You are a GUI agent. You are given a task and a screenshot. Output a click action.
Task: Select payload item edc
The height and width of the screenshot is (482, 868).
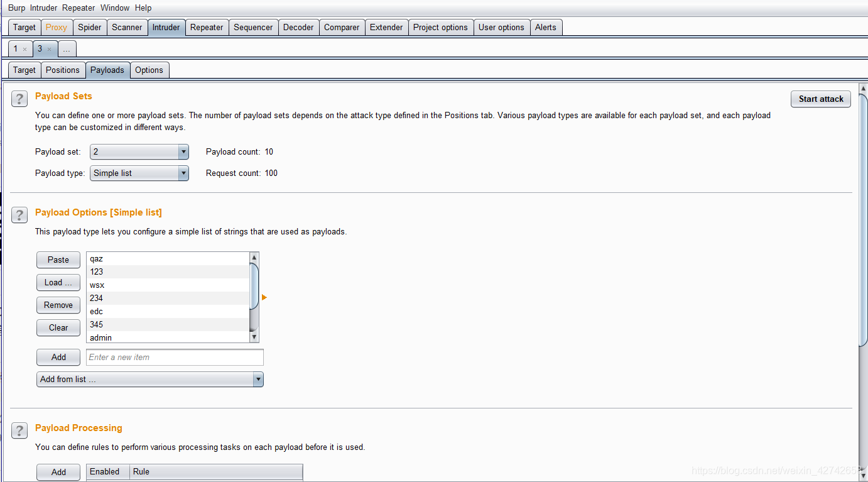tap(168, 311)
